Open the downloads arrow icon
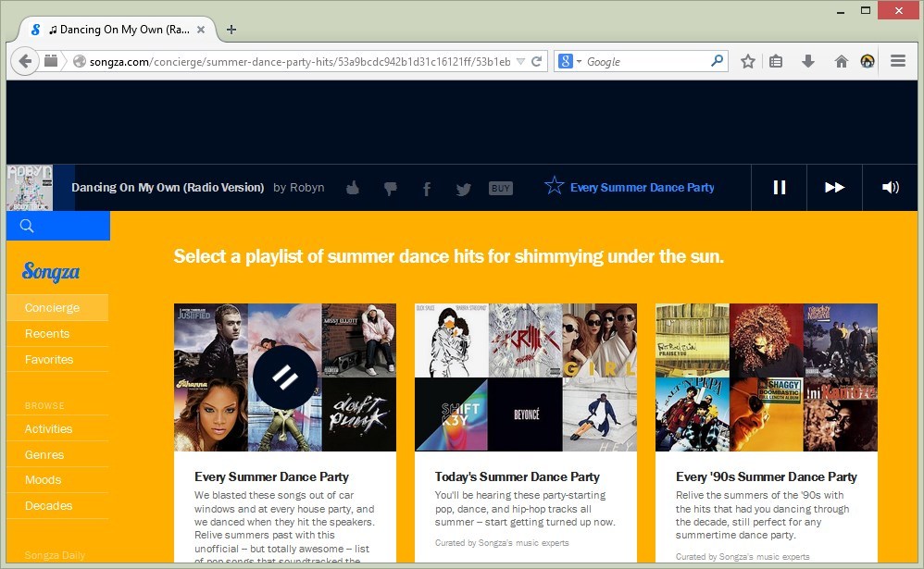The image size is (924, 569). [x=808, y=61]
